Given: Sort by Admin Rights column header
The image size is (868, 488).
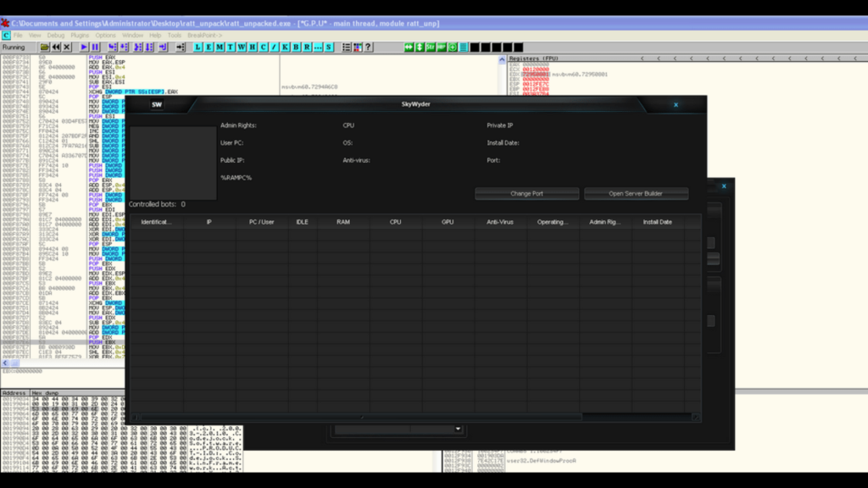Looking at the screenshot, I should click(605, 222).
